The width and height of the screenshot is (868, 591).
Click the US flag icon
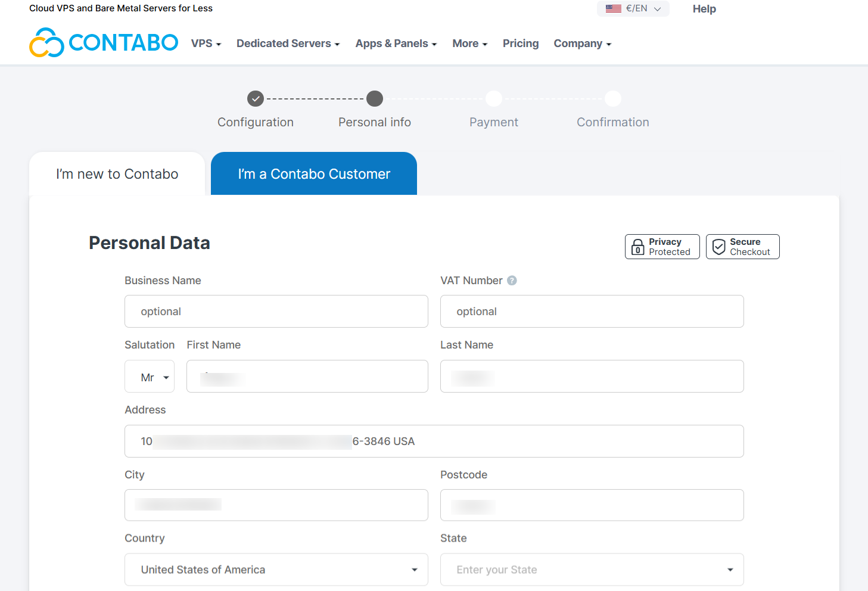coord(614,8)
